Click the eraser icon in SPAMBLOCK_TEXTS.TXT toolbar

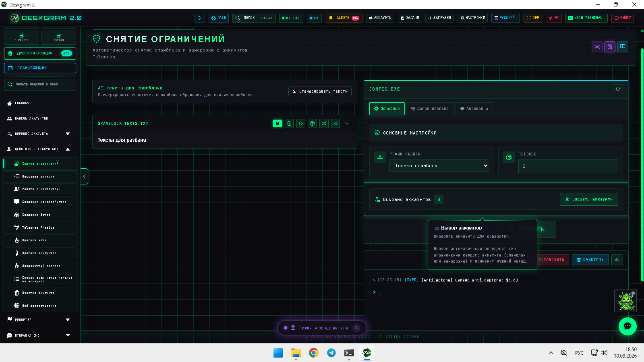pos(335,124)
